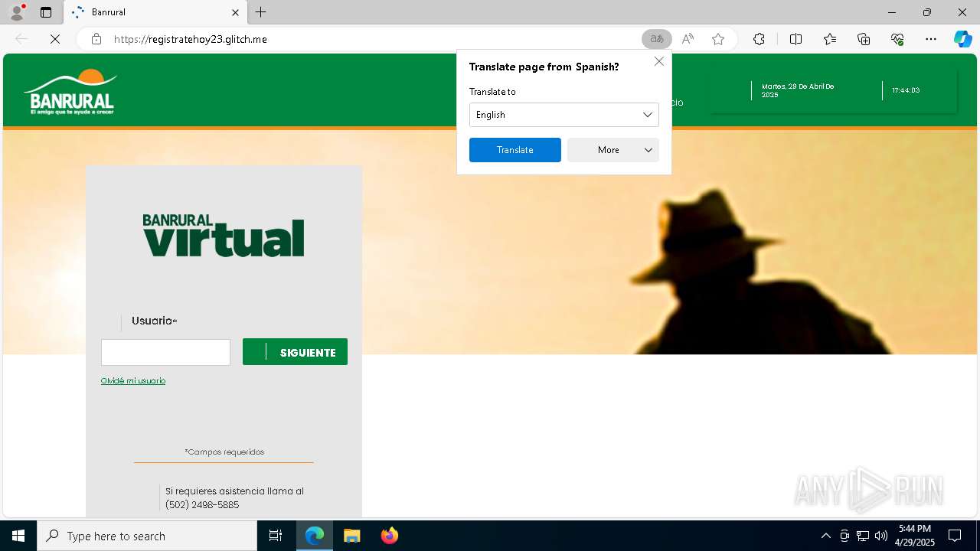Open the Copilot sidebar icon
This screenshot has height=551, width=980.
point(962,39)
